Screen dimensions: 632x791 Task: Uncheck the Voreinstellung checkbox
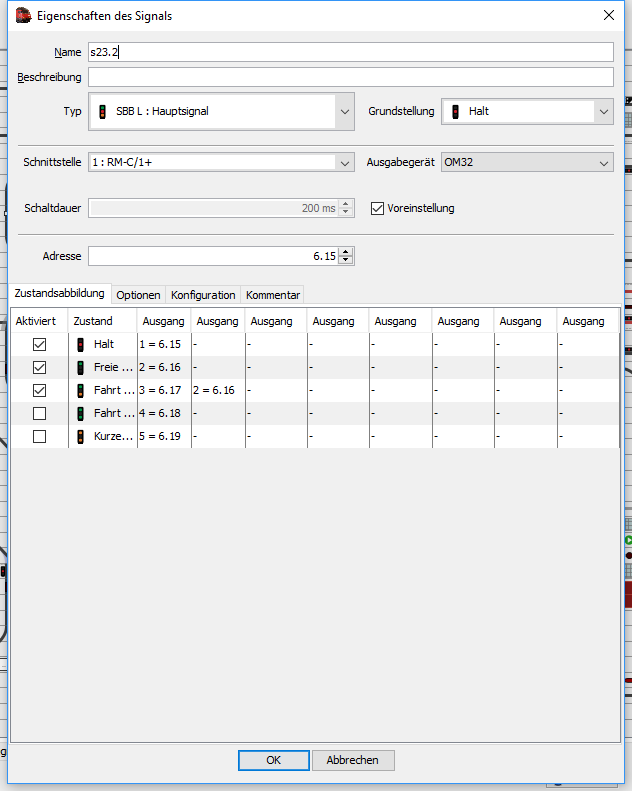[x=377, y=208]
